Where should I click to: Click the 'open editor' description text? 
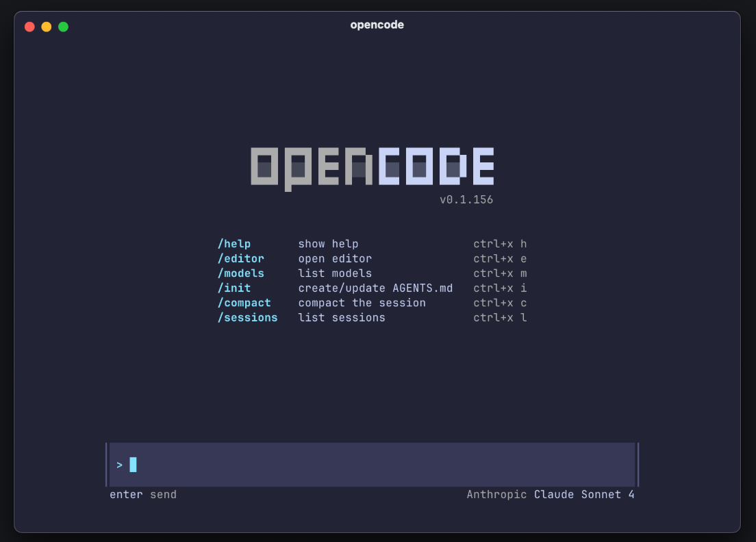tap(335, 259)
